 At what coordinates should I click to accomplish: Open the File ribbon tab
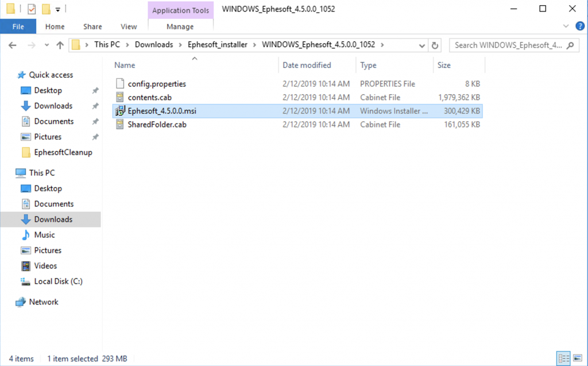click(18, 26)
